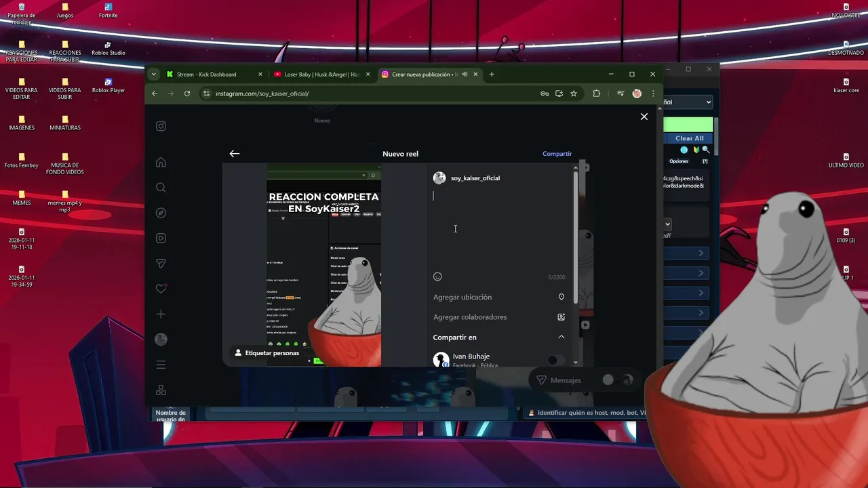Open Explore compass icon in sidebar
This screenshot has width=868, height=488.
161,213
